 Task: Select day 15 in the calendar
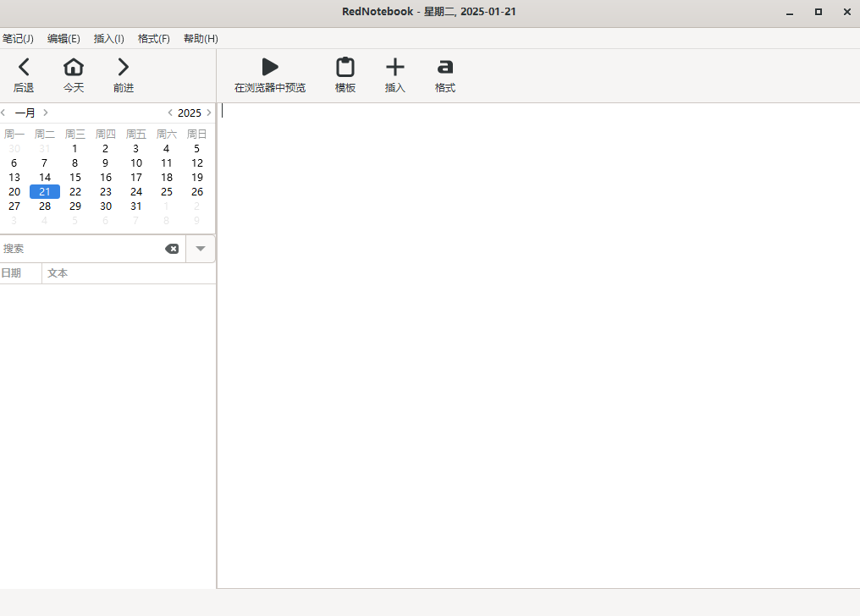75,178
